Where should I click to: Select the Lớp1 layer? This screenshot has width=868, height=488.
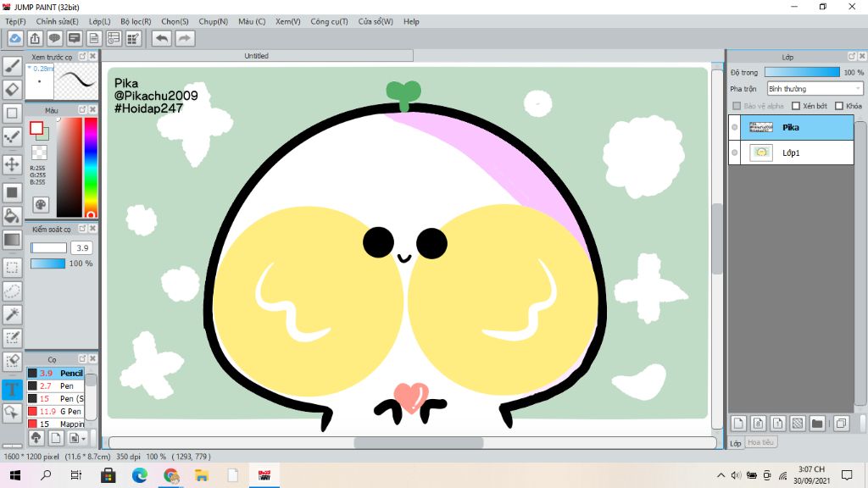[x=791, y=152]
